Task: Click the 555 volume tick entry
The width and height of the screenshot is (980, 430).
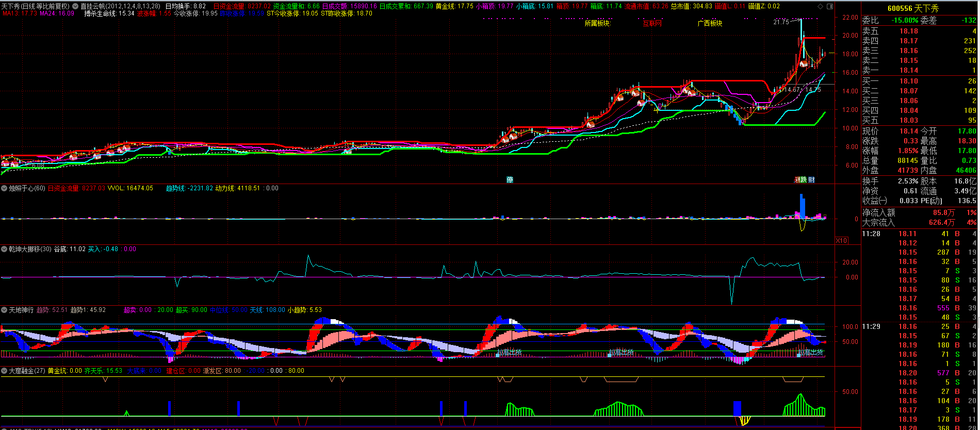Action: click(943, 308)
